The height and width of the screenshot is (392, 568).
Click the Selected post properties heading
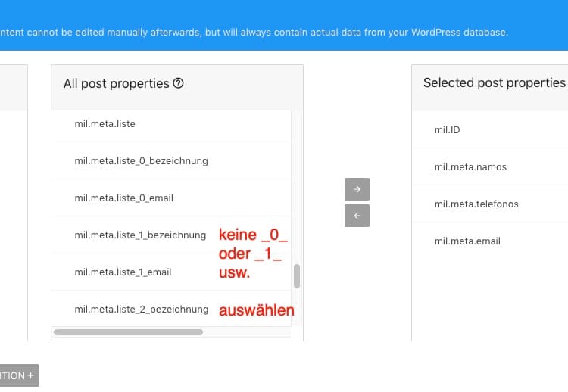click(x=494, y=82)
